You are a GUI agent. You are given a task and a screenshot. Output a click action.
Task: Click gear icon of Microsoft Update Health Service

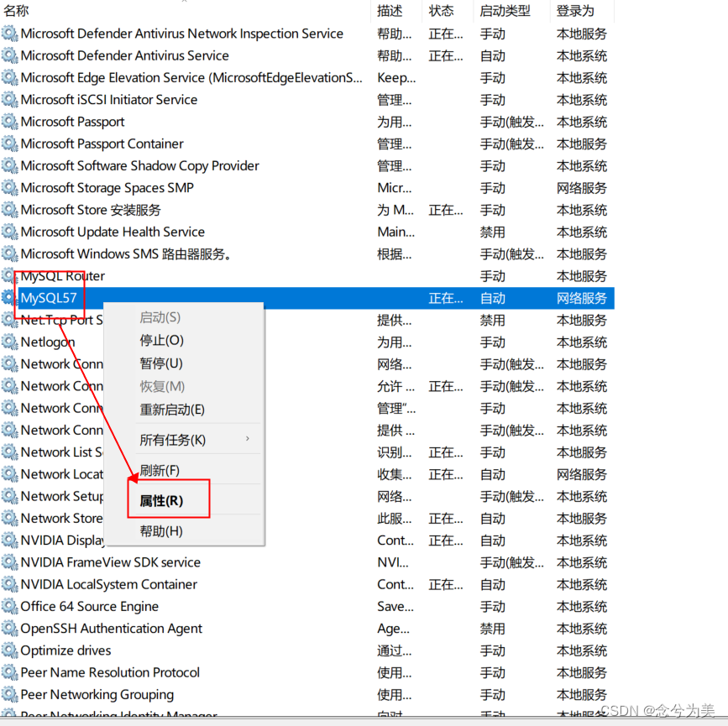[9, 232]
